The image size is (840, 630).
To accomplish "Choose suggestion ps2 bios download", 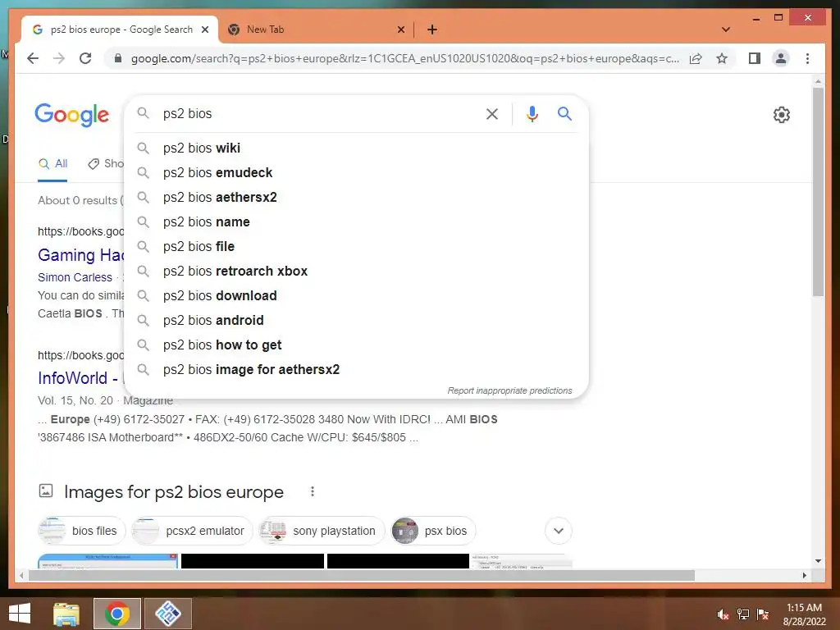I will (356, 295).
